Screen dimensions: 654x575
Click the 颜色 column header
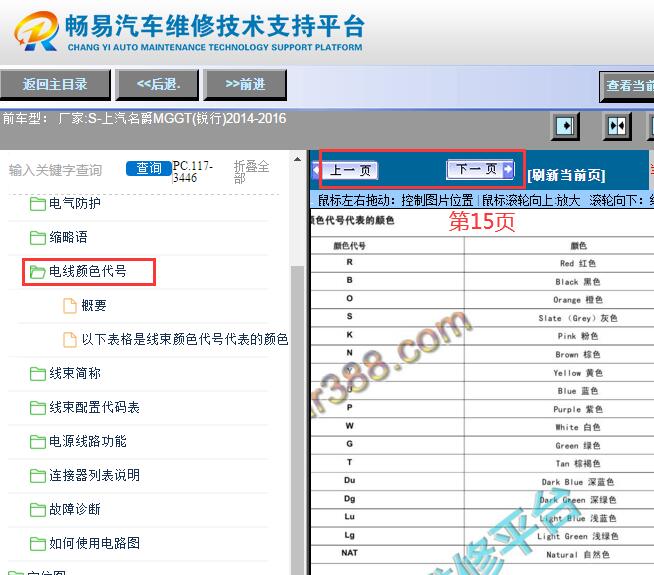tap(579, 246)
